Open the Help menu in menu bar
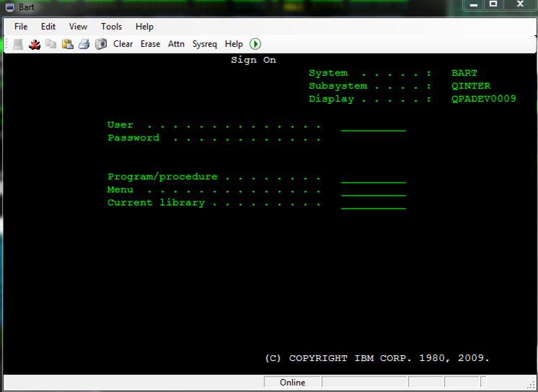 click(x=144, y=27)
